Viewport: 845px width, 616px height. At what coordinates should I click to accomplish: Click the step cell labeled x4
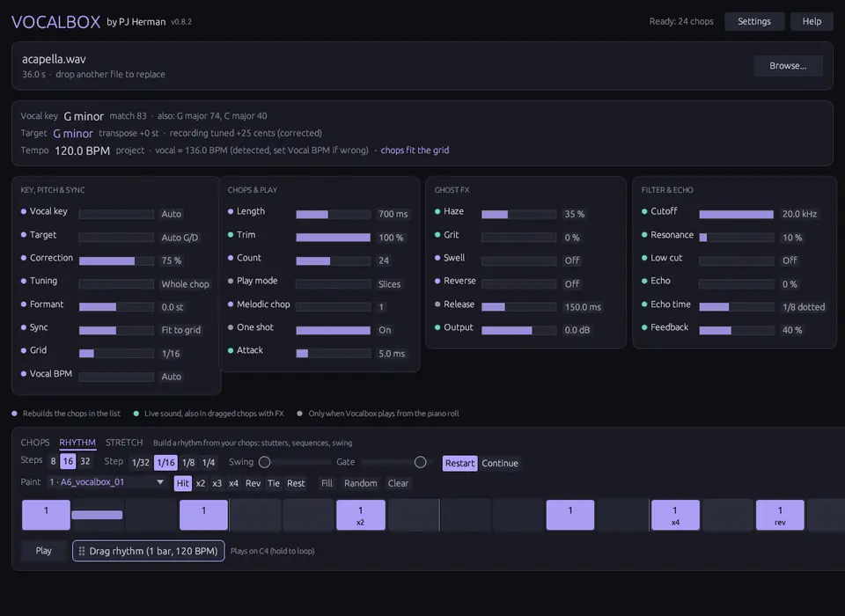pos(675,515)
